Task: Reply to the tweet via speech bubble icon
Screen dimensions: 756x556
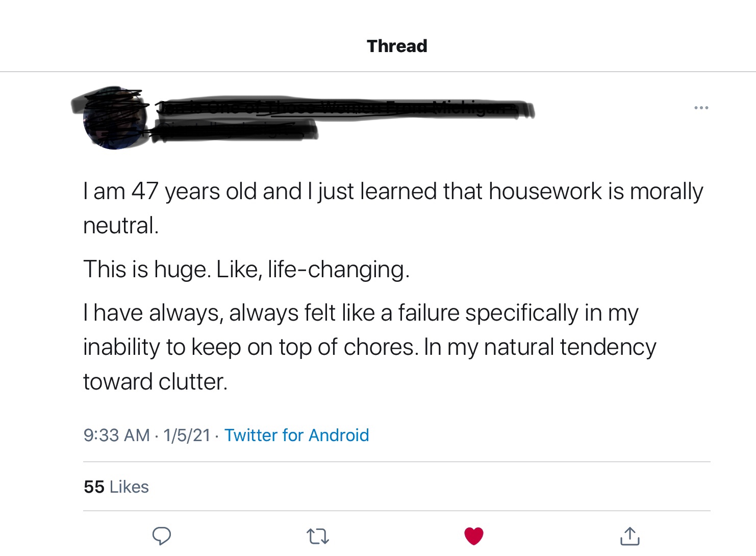Action: click(162, 536)
